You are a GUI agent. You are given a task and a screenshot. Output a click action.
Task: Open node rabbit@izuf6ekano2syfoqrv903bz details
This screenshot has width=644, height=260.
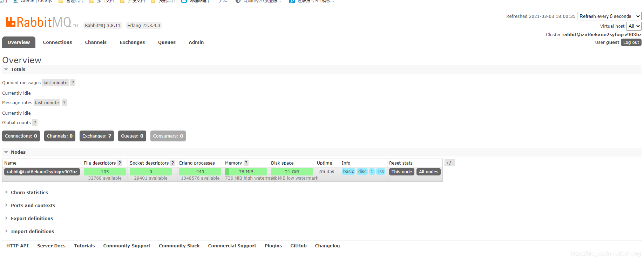click(42, 172)
